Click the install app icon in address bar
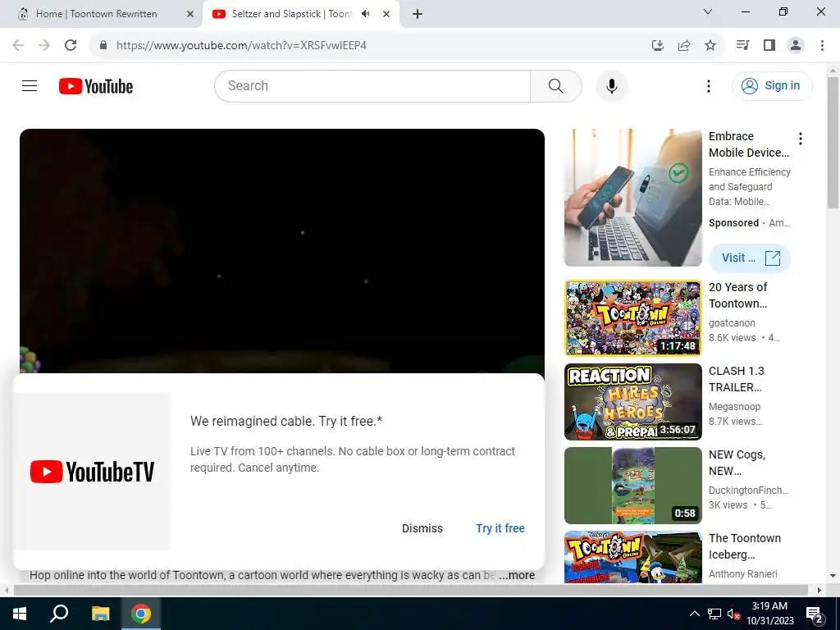Image resolution: width=840 pixels, height=630 pixels. pyautogui.click(x=658, y=45)
